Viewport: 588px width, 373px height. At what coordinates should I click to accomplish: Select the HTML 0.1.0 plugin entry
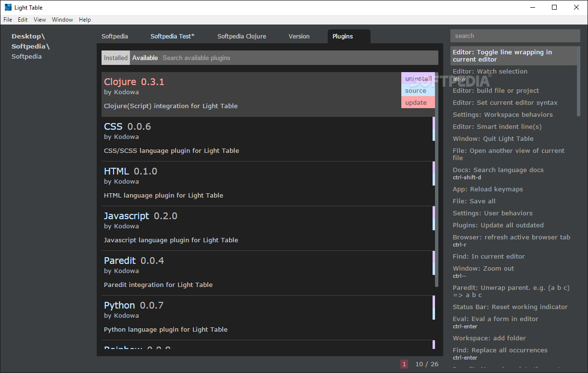268,184
